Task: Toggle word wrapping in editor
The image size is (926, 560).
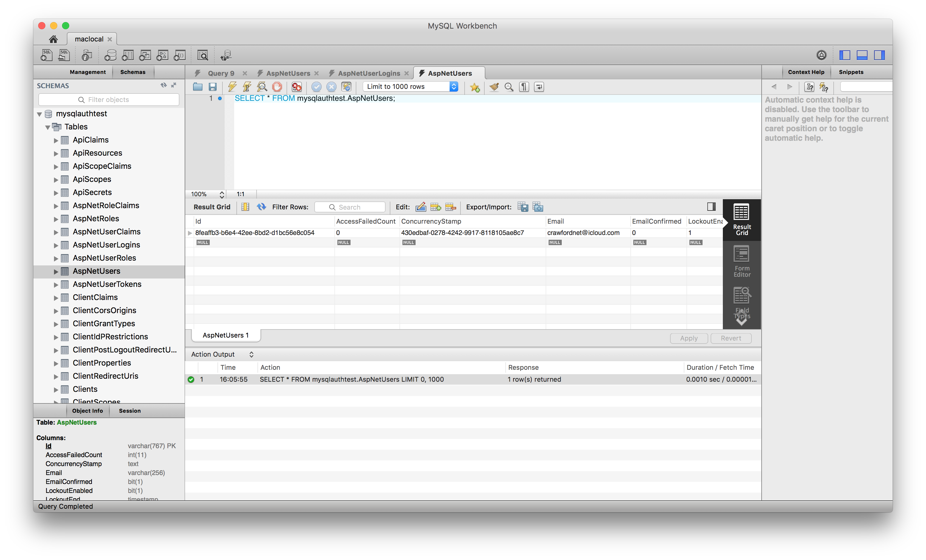Action: click(x=539, y=87)
